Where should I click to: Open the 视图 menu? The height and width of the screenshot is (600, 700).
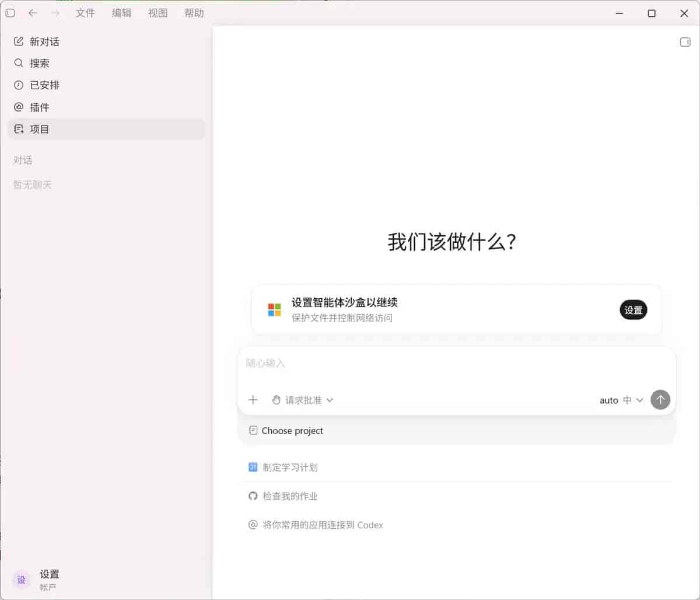point(157,13)
